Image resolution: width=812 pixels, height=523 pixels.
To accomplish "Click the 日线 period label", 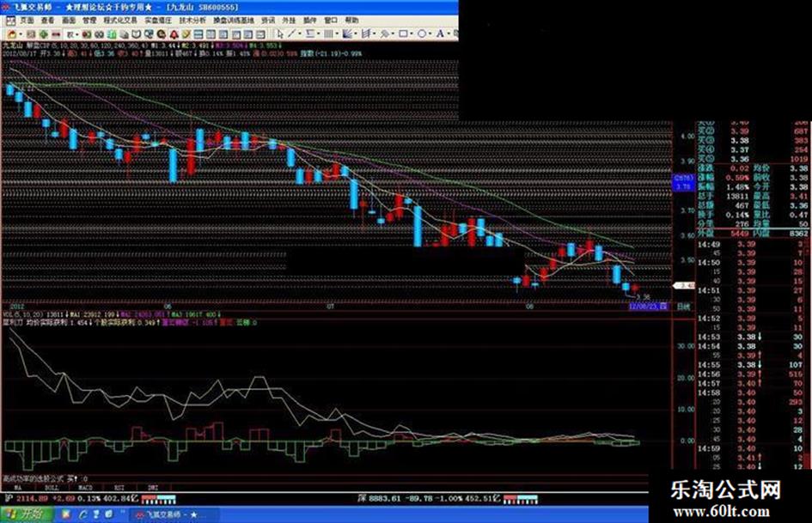I will pos(684,307).
